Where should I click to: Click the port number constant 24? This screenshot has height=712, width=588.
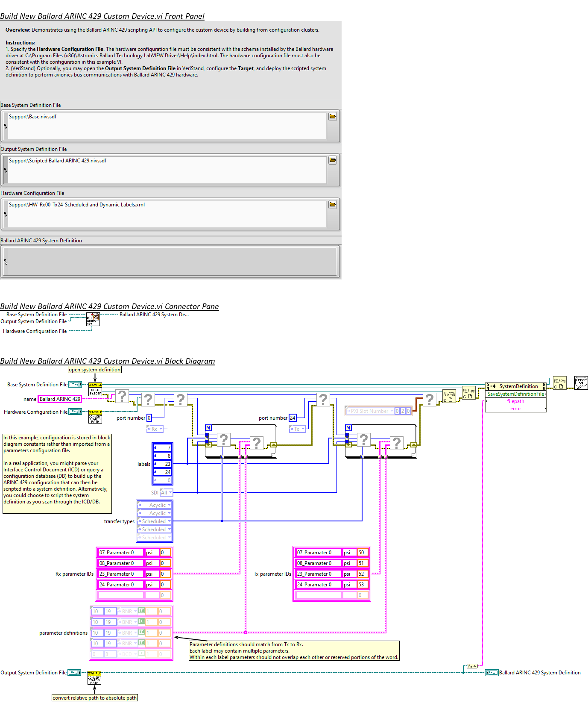pyautogui.click(x=293, y=418)
